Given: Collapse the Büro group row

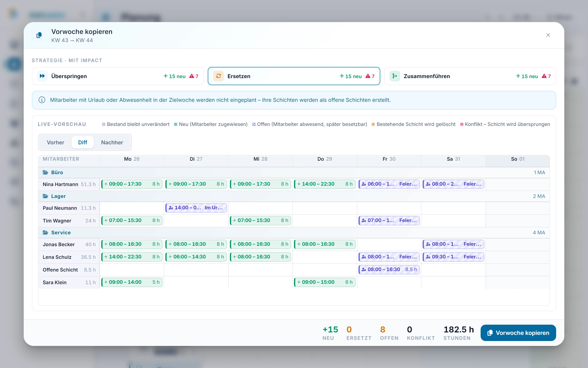Looking at the screenshot, I should click(294, 172).
